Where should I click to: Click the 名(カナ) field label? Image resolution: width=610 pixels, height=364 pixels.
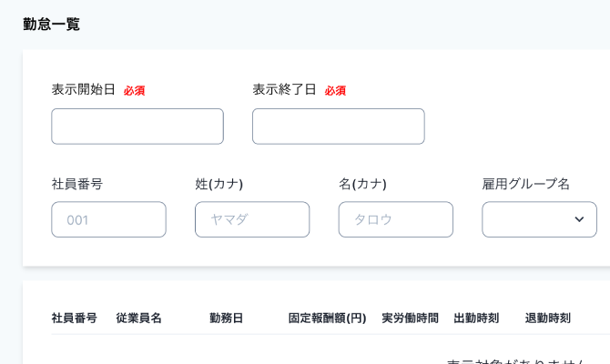(x=362, y=184)
